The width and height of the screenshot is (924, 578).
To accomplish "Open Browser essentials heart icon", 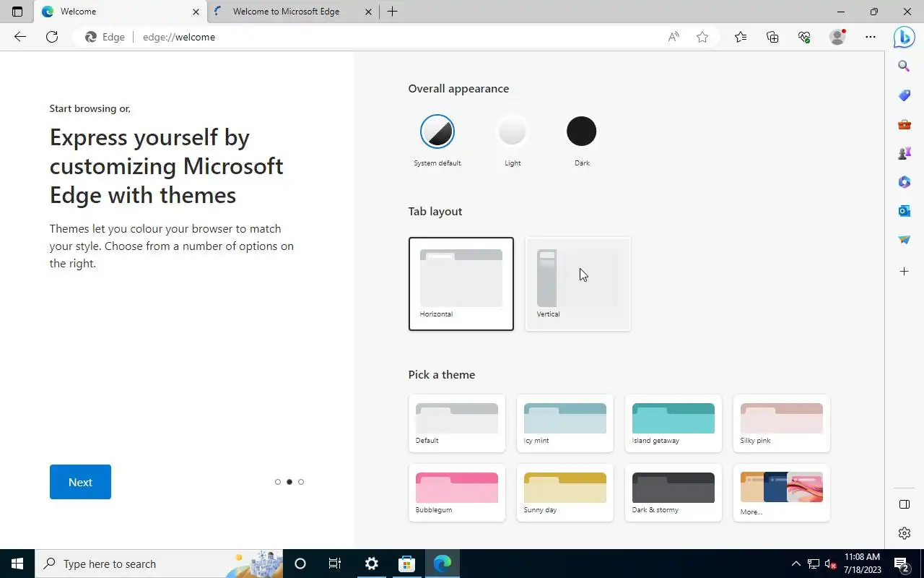I will (804, 37).
